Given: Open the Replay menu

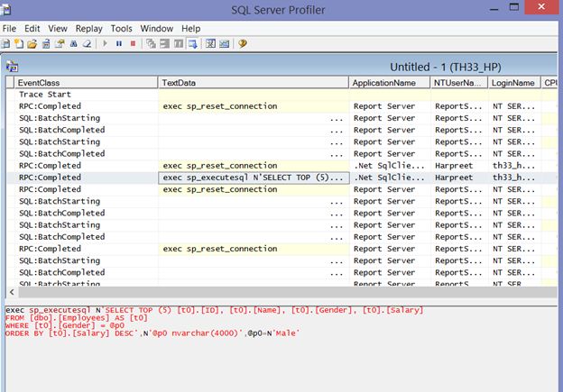Looking at the screenshot, I should tap(88, 29).
